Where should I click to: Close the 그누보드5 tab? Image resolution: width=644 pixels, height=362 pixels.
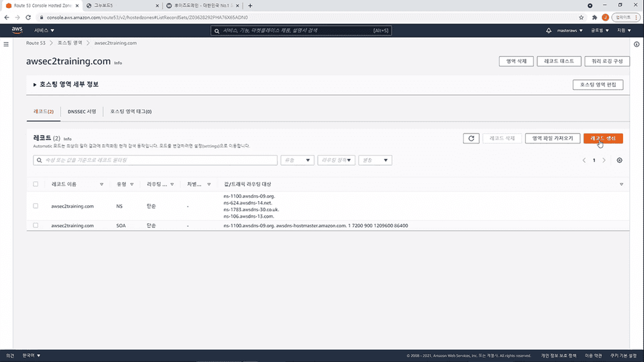pyautogui.click(x=157, y=6)
